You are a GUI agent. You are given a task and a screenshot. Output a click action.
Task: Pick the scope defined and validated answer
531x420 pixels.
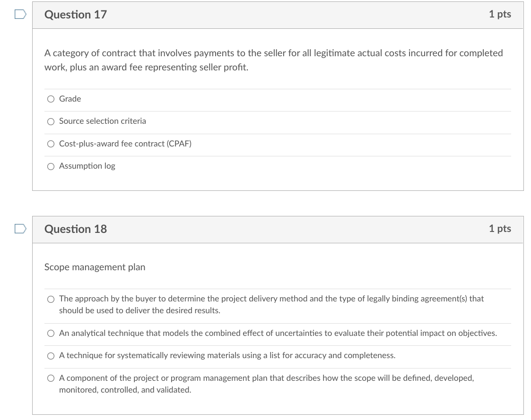[51, 378]
